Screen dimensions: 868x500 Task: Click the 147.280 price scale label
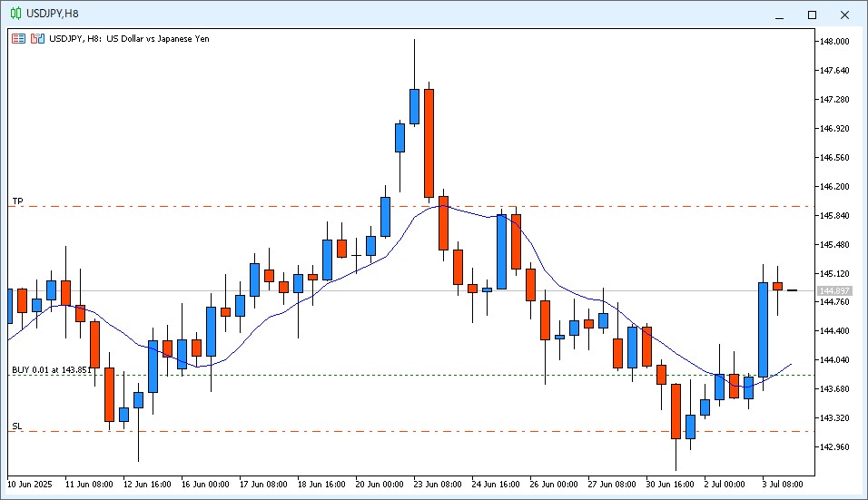pyautogui.click(x=834, y=100)
